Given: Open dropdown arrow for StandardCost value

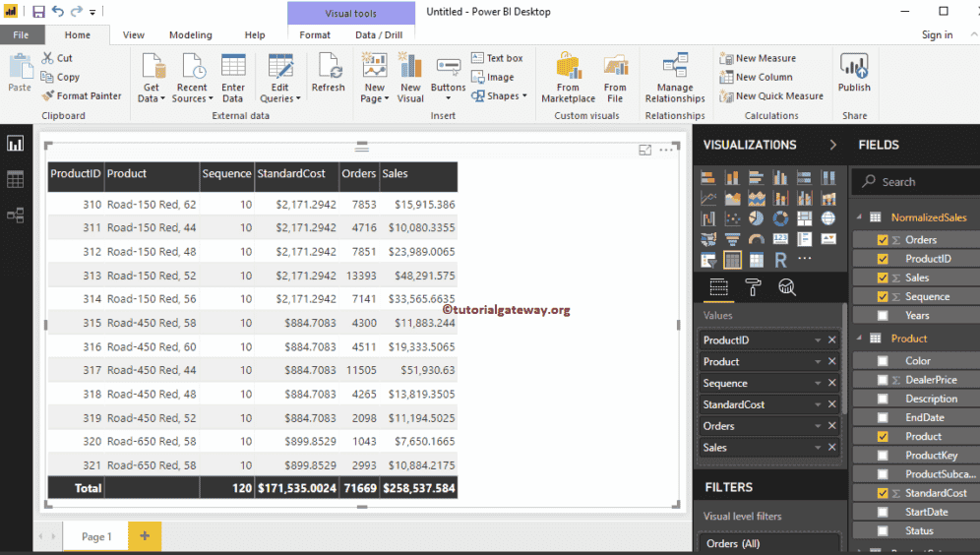Looking at the screenshot, I should click(x=817, y=405).
